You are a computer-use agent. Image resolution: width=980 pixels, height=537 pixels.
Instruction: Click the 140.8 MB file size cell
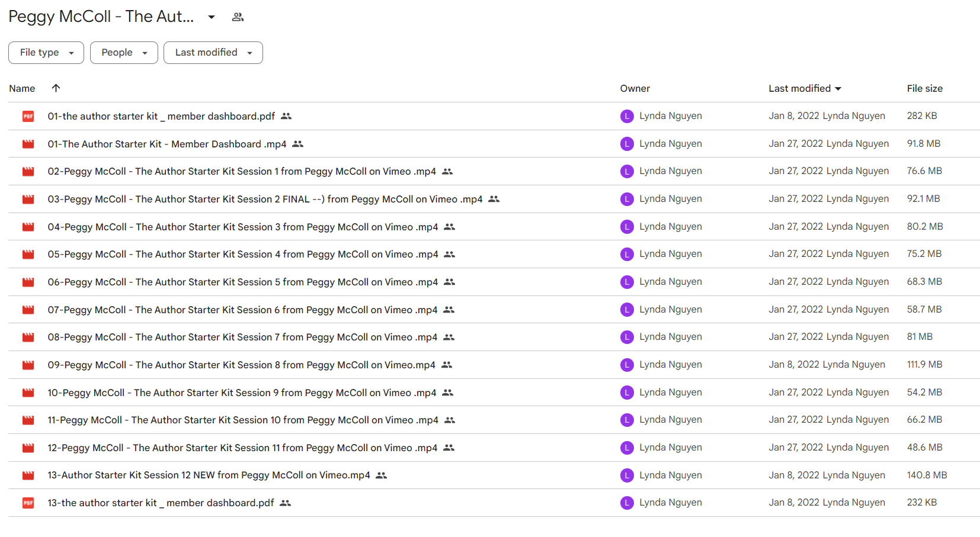click(927, 475)
